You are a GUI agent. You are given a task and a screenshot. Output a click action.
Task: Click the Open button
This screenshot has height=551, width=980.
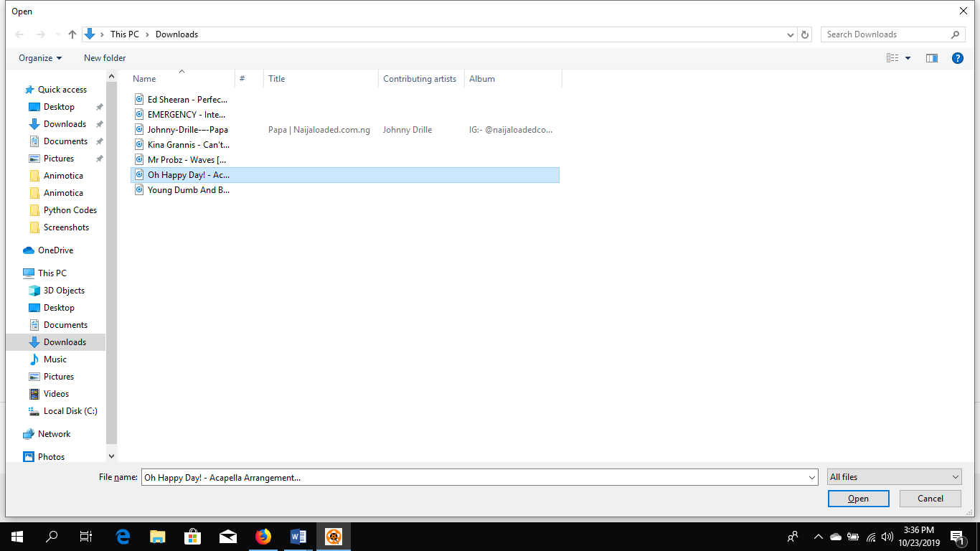click(858, 499)
